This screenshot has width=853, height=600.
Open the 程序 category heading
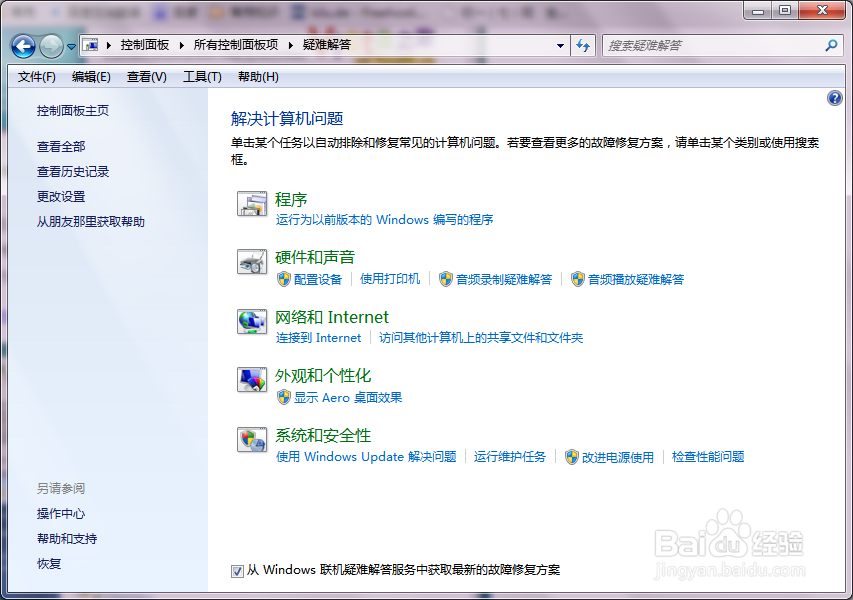pos(291,200)
